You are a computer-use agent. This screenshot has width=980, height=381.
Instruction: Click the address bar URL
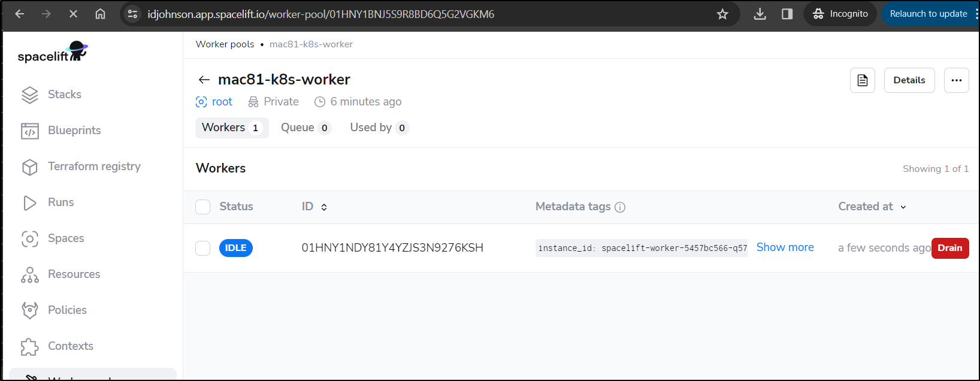[321, 14]
